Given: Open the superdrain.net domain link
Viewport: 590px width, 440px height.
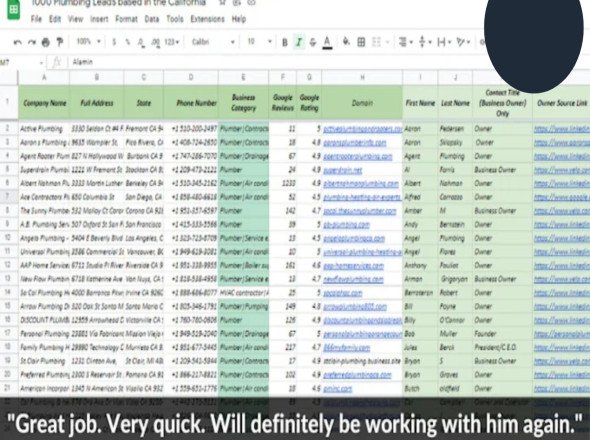Looking at the screenshot, I should (342, 170).
